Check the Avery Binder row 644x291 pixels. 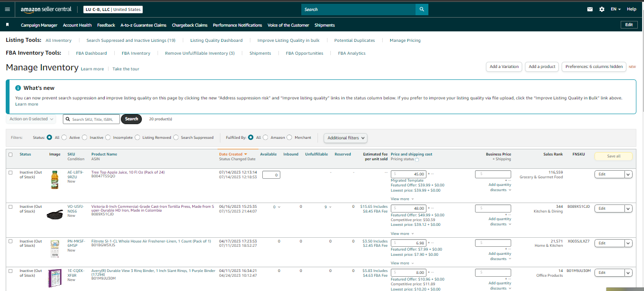tap(10, 271)
